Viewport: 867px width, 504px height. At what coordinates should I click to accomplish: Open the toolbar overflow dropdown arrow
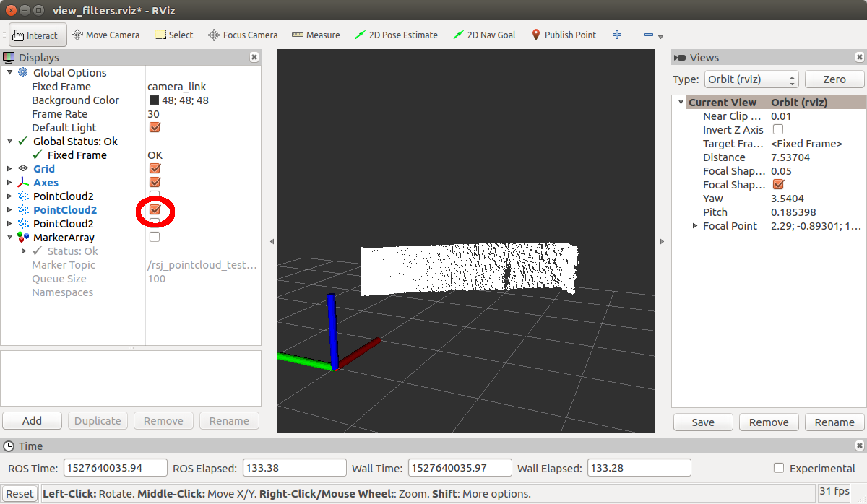[x=660, y=36]
